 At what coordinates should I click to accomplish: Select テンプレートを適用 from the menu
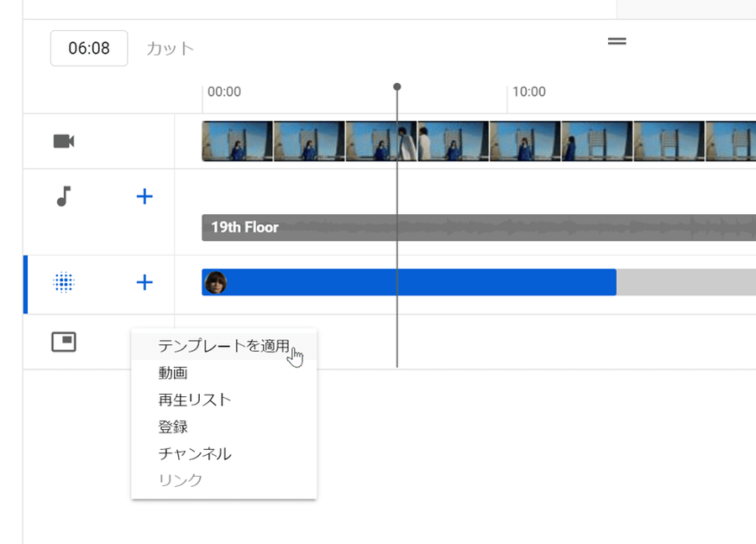click(223, 346)
